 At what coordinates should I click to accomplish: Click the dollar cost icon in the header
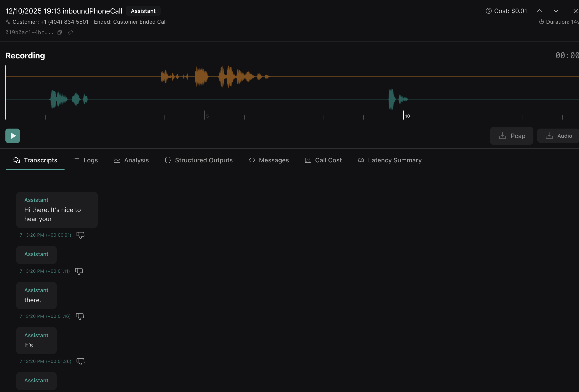click(488, 11)
